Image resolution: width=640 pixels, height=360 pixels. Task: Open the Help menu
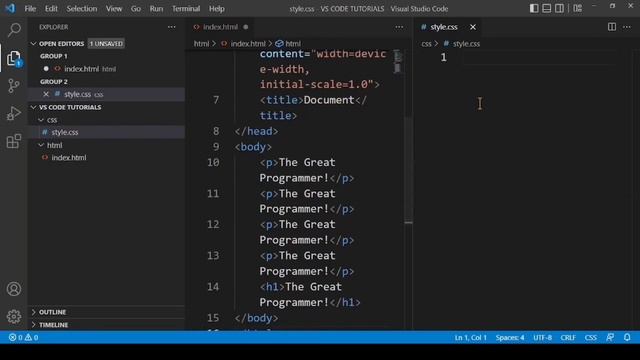pyautogui.click(x=217, y=9)
